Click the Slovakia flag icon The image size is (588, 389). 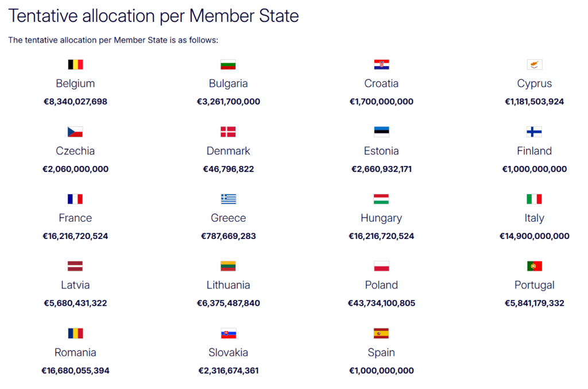point(228,333)
